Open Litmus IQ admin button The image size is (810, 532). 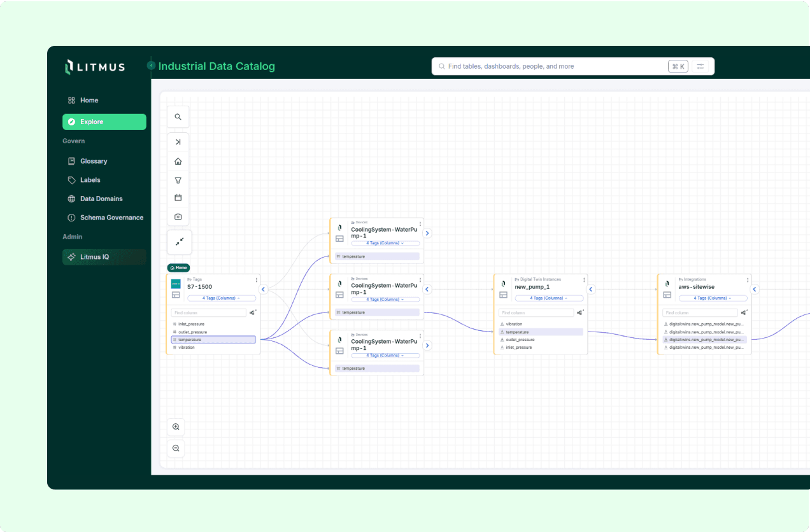[x=104, y=257]
